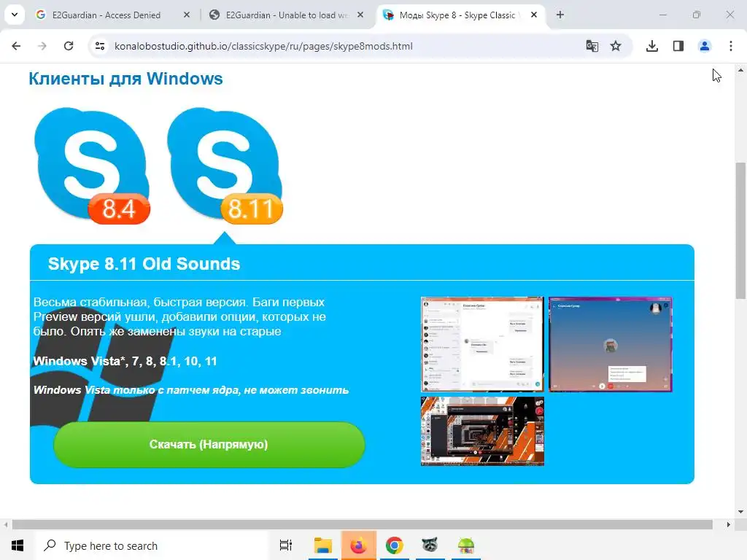Open the purple call screen thumbnail
Viewport: 747px width, 560px height.
(611, 344)
